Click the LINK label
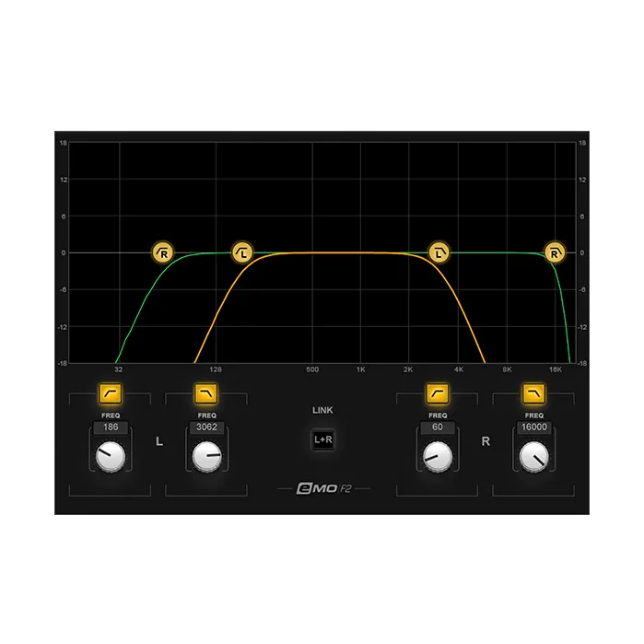The width and height of the screenshot is (644, 644). point(322,410)
